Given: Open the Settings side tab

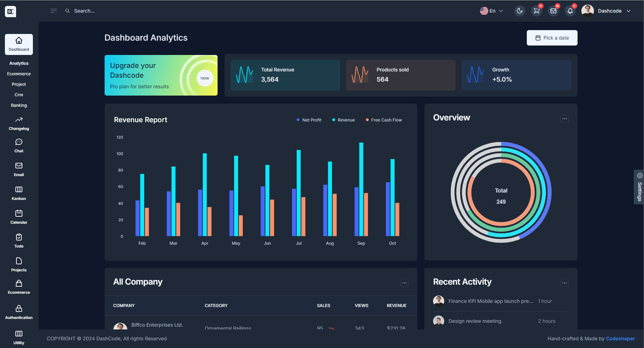Looking at the screenshot, I should (x=639, y=187).
